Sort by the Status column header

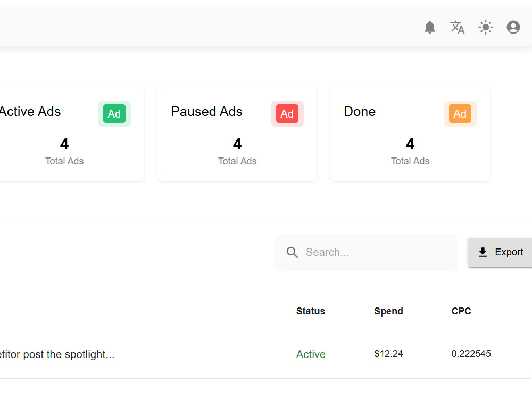pos(311,311)
